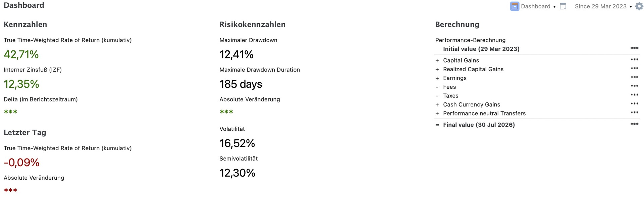Click the Initial value row
Image resolution: width=644 pixels, height=213 pixels.
[x=537, y=49]
